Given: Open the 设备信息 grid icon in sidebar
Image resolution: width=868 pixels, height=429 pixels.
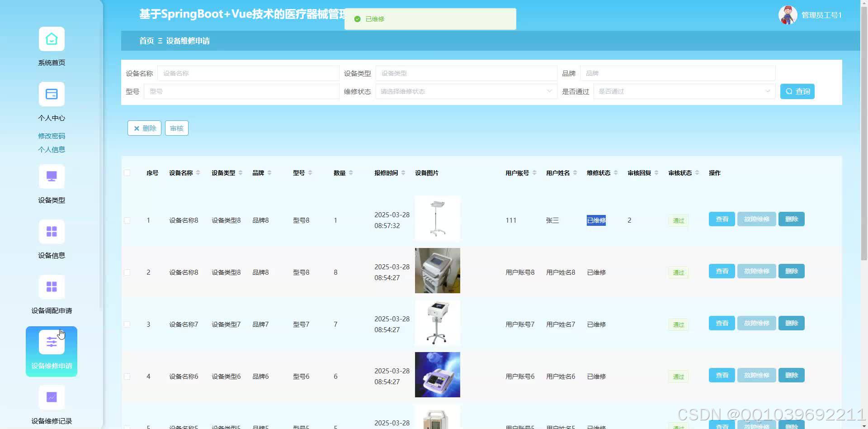Looking at the screenshot, I should pyautogui.click(x=51, y=231).
